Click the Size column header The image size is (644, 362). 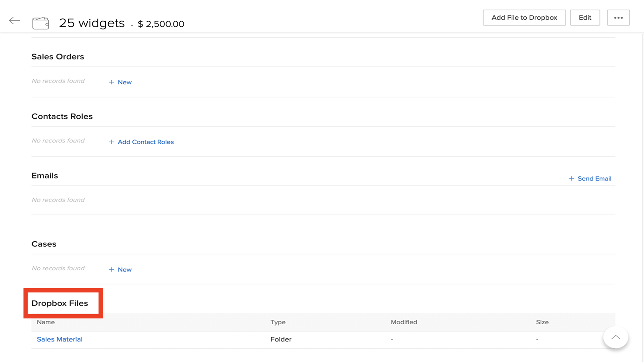click(542, 322)
